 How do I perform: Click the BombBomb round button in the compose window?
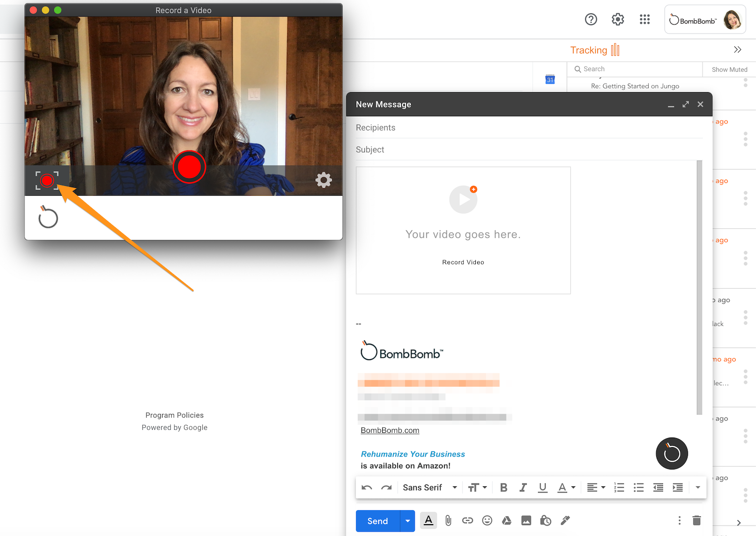tap(671, 454)
